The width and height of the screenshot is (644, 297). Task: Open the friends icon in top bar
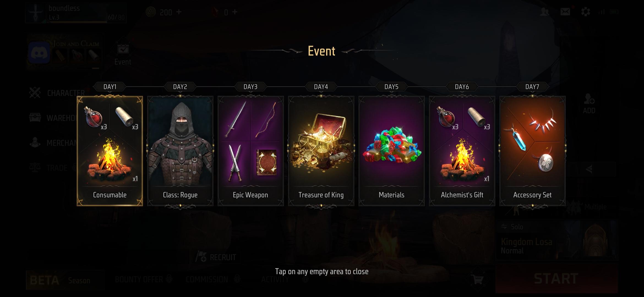pos(545,12)
